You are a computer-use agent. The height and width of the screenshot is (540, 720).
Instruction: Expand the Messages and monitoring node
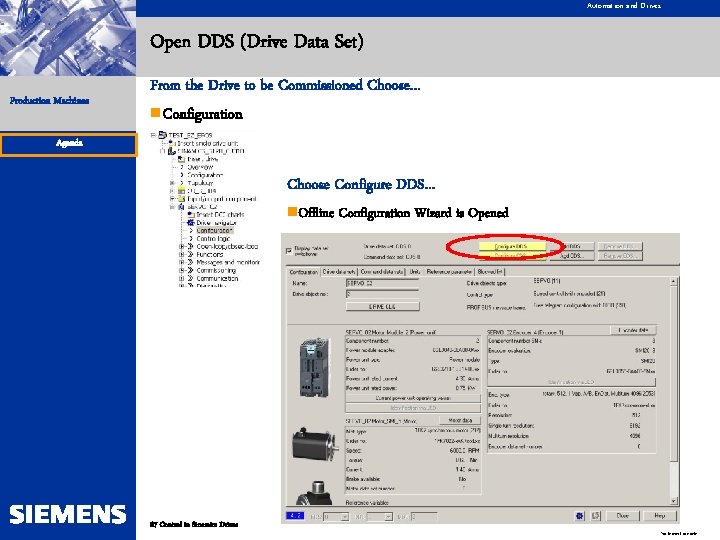coord(181,262)
